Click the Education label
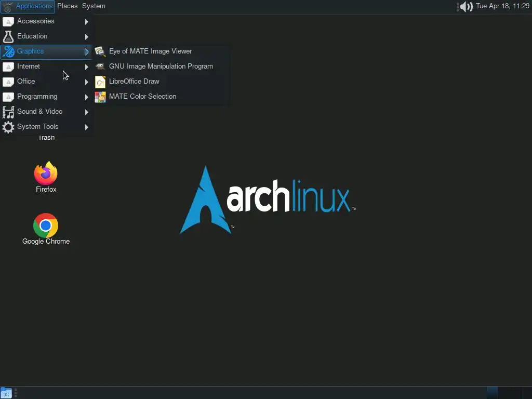Image resolution: width=532 pixels, height=399 pixels. [32, 36]
